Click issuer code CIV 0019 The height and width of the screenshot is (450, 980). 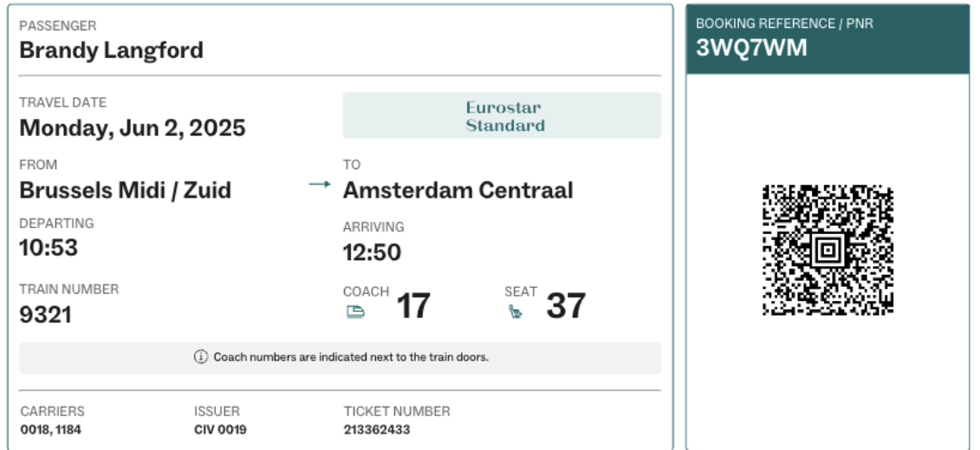pos(220,430)
